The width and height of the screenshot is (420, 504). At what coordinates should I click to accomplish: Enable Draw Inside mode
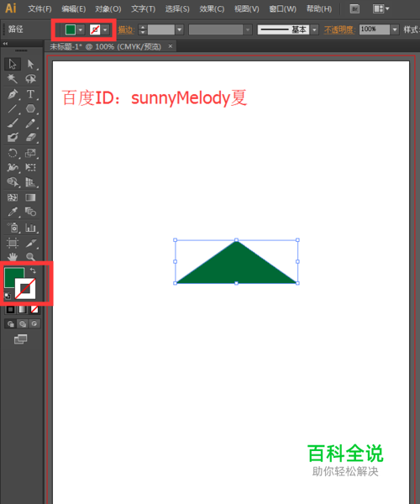pos(34,323)
